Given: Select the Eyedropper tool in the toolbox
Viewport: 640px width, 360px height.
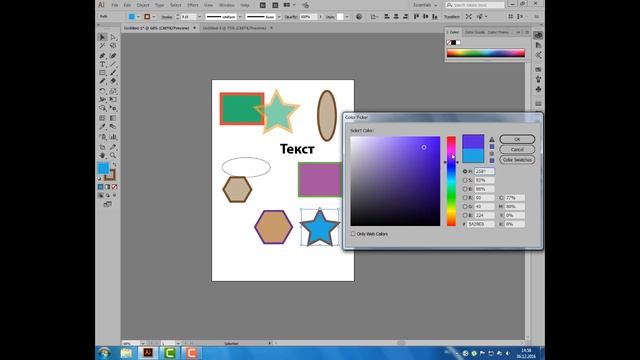Looking at the screenshot, I should [x=102, y=127].
